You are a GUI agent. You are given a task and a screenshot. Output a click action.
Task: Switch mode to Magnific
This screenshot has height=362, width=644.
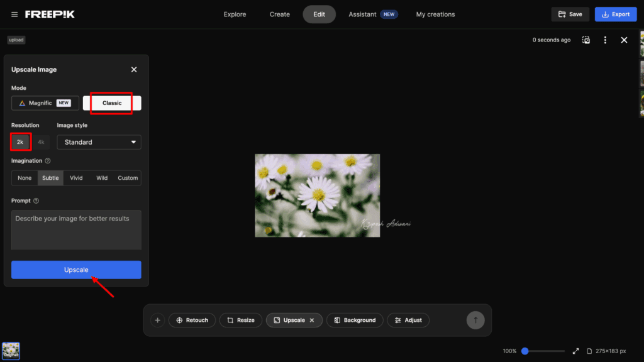(x=45, y=103)
